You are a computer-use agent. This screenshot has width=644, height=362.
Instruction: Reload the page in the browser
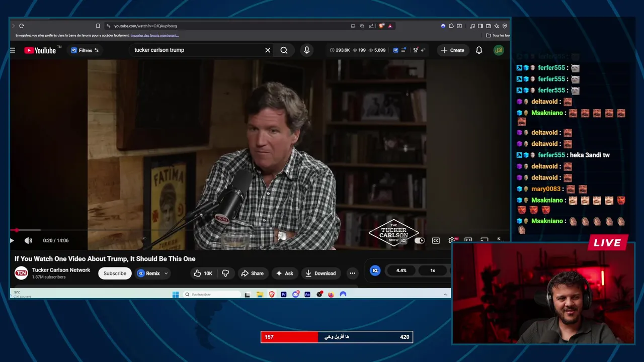pyautogui.click(x=21, y=26)
